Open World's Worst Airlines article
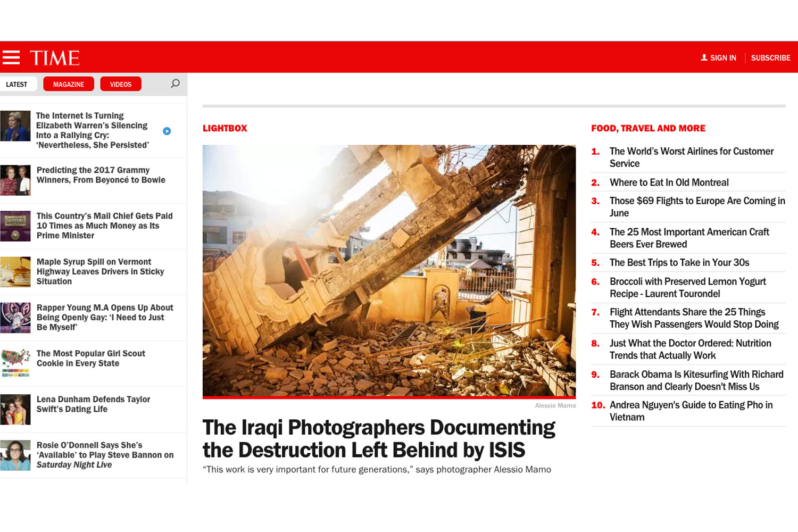 pos(692,157)
